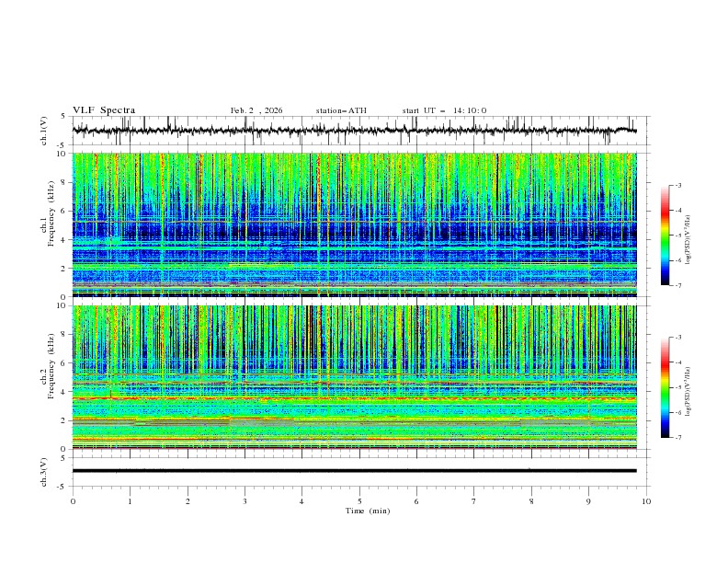Click the "Time (min)" axis label
728x563 pixels.
tap(368, 511)
